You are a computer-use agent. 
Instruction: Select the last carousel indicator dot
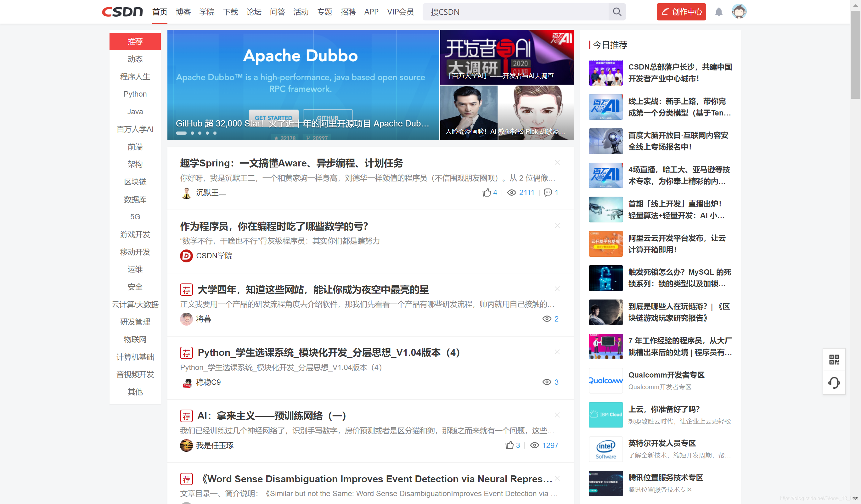tap(215, 133)
